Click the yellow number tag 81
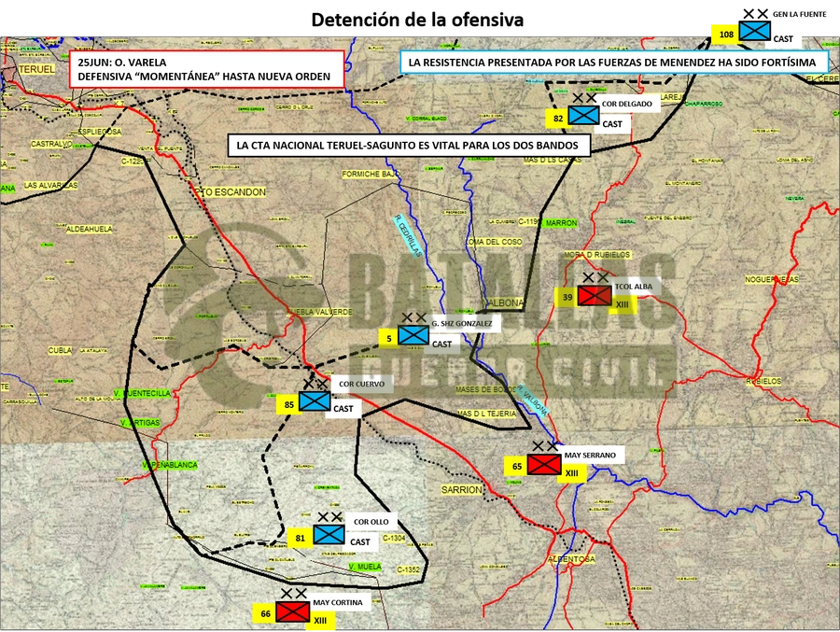 click(300, 539)
